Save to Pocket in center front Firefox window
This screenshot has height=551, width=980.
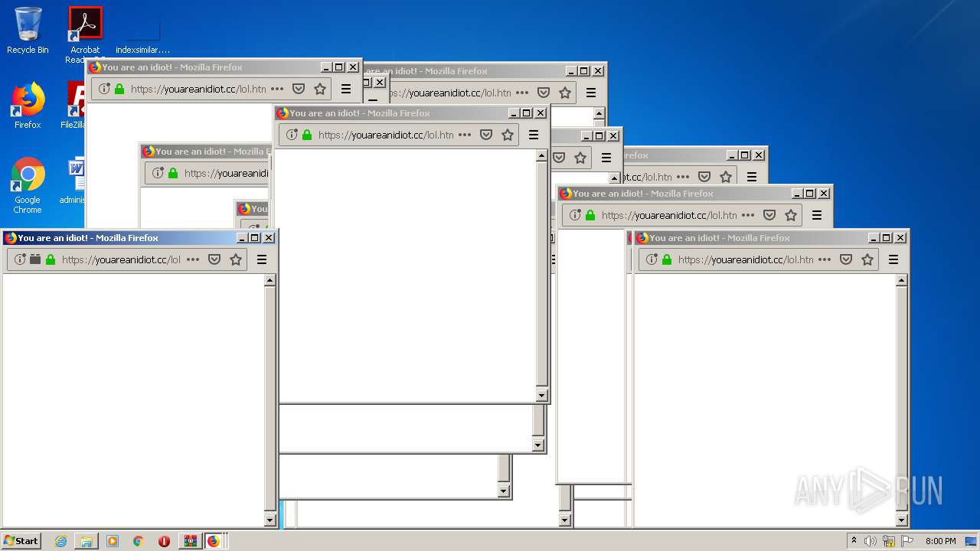486,135
